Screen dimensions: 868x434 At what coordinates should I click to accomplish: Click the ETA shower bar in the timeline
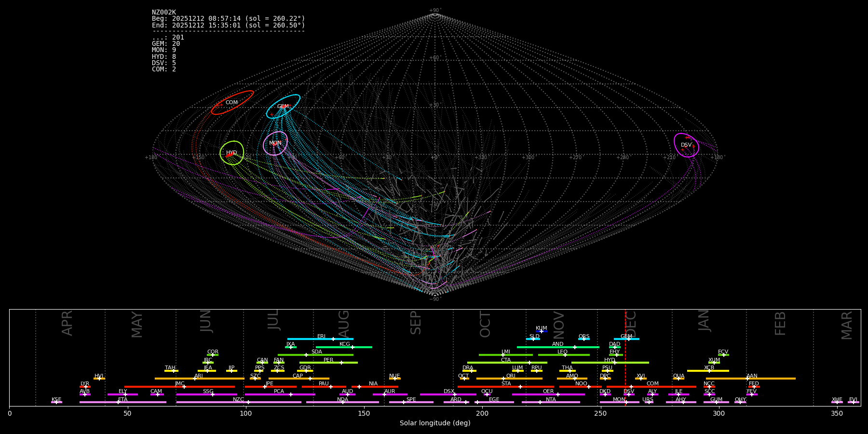(x=123, y=402)
